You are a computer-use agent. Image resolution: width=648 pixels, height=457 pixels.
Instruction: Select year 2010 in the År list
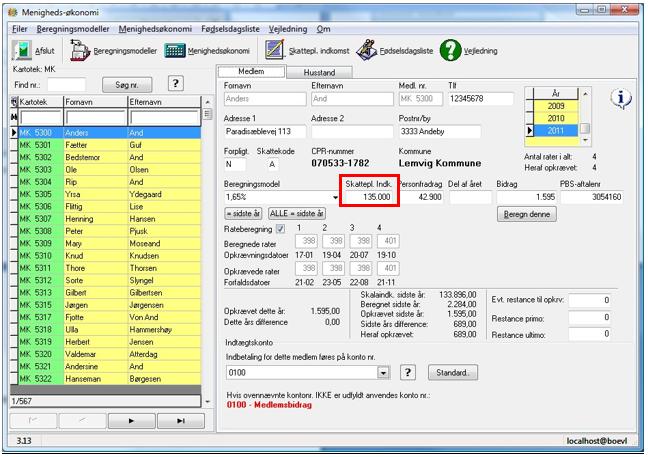coord(556,119)
